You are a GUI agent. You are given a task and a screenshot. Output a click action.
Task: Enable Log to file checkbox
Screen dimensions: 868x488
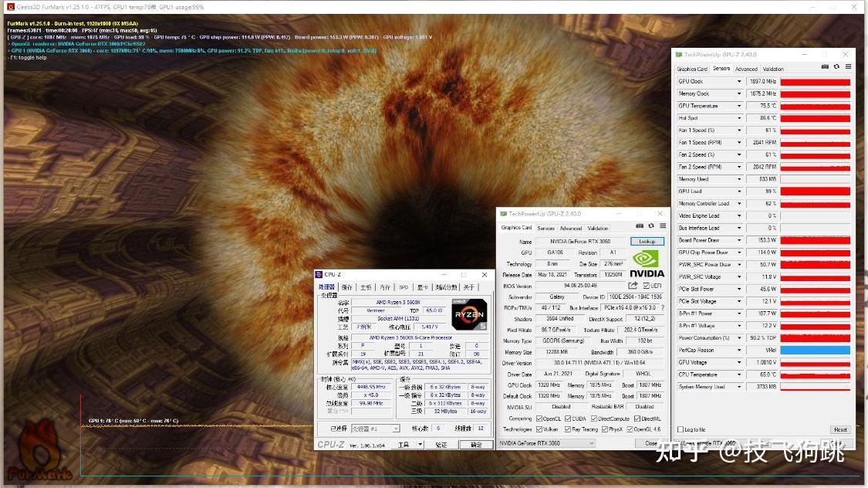681,430
